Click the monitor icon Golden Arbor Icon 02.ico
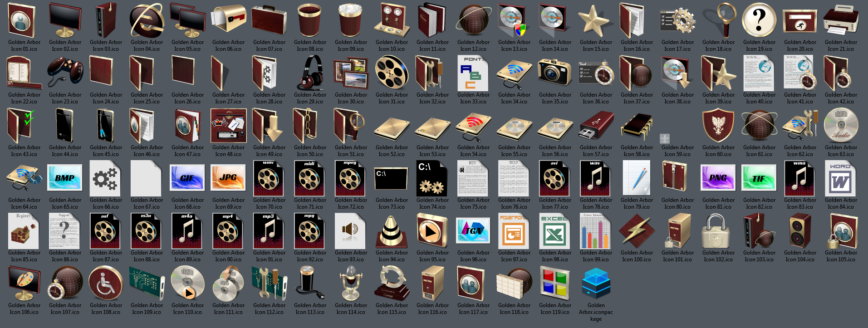This screenshot has width=868, height=328. click(65, 20)
